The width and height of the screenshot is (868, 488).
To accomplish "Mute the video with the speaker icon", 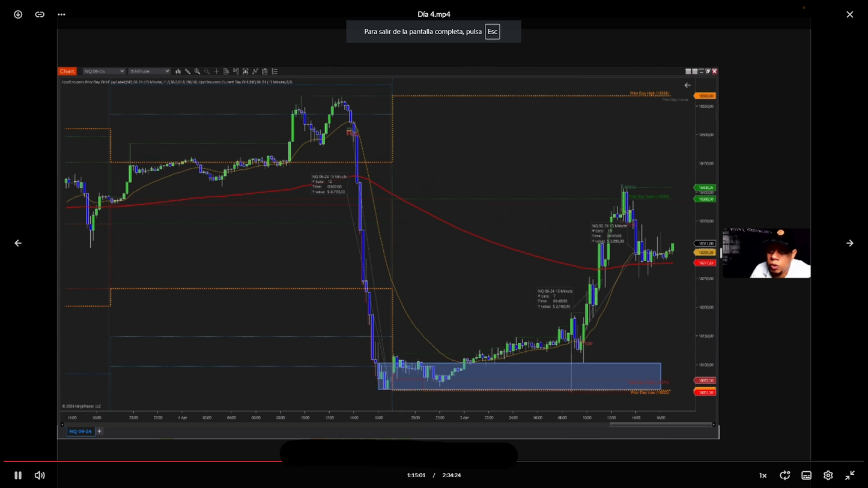I will click(x=40, y=475).
